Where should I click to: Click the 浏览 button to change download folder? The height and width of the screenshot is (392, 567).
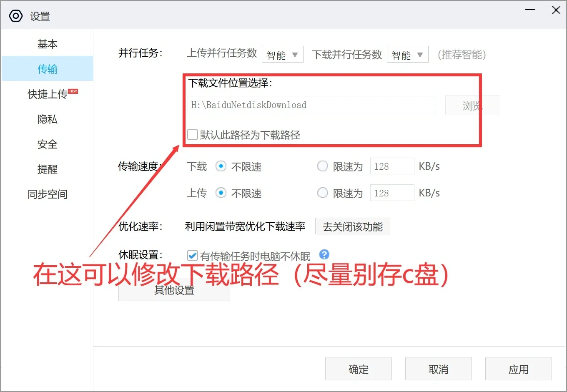(x=472, y=105)
